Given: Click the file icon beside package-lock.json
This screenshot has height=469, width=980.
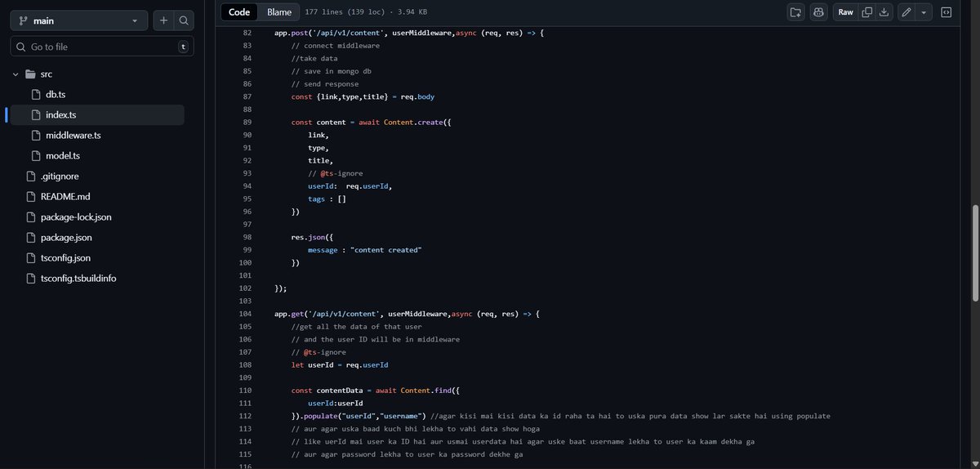Looking at the screenshot, I should pos(30,217).
